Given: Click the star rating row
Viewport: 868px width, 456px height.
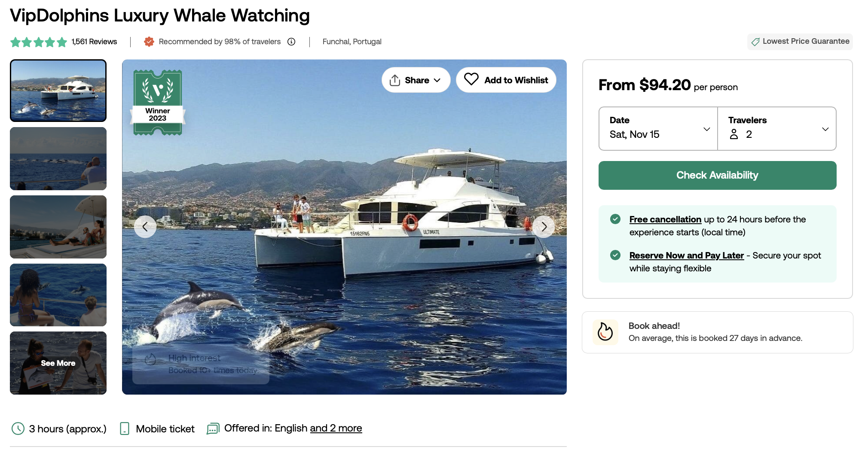Looking at the screenshot, I should 39,42.
